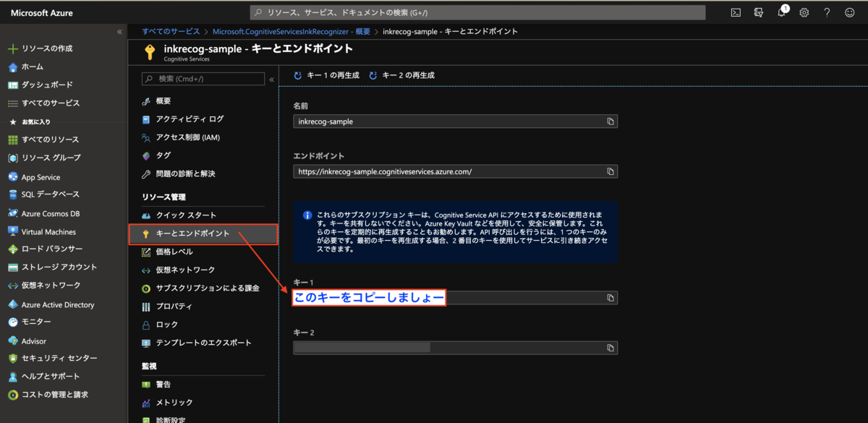Image resolution: width=868 pixels, height=423 pixels.
Task: Collapse the resource menu panel chevron
Action: click(272, 80)
